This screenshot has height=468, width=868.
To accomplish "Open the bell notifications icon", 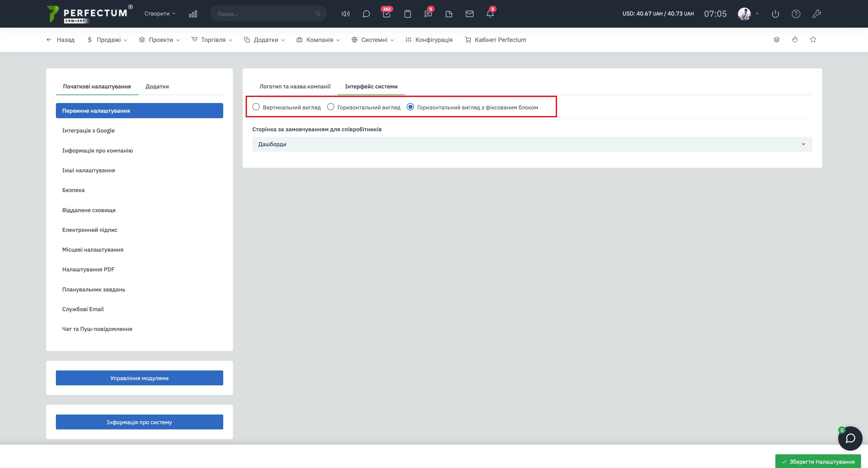I will tap(490, 14).
